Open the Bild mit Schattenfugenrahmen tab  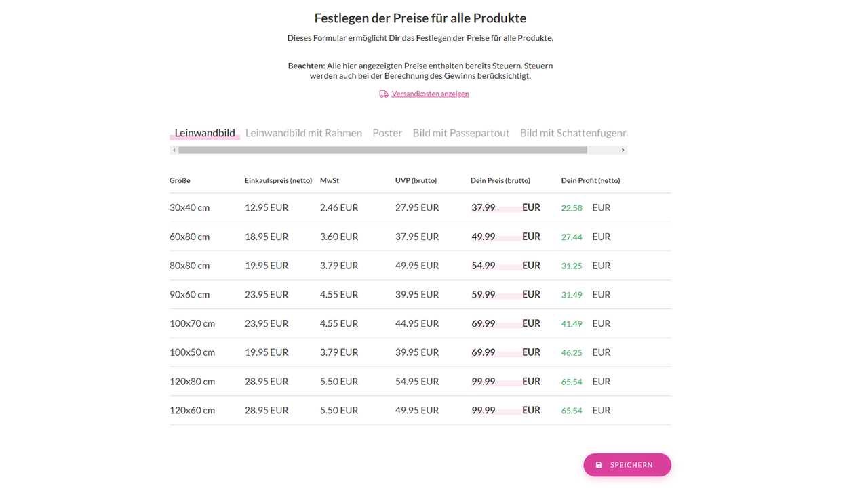pyautogui.click(x=574, y=133)
